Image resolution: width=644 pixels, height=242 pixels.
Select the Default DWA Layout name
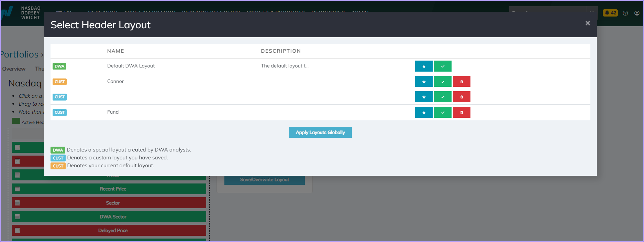pyautogui.click(x=131, y=66)
